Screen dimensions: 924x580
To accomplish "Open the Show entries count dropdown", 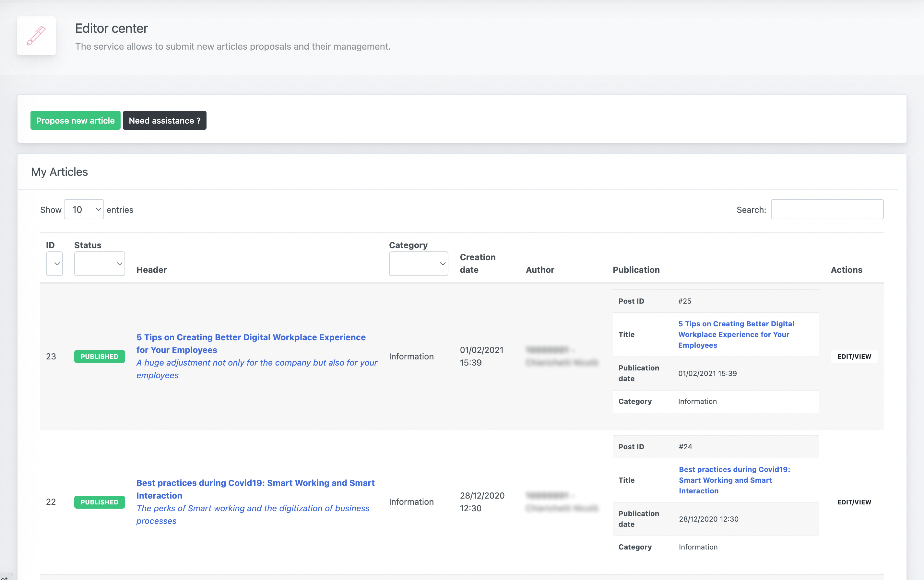I will 84,210.
